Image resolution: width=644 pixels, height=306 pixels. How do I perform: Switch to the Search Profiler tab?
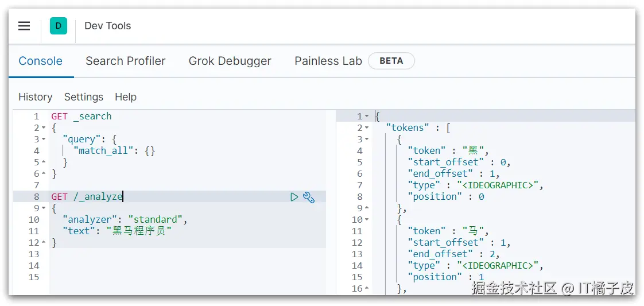125,61
